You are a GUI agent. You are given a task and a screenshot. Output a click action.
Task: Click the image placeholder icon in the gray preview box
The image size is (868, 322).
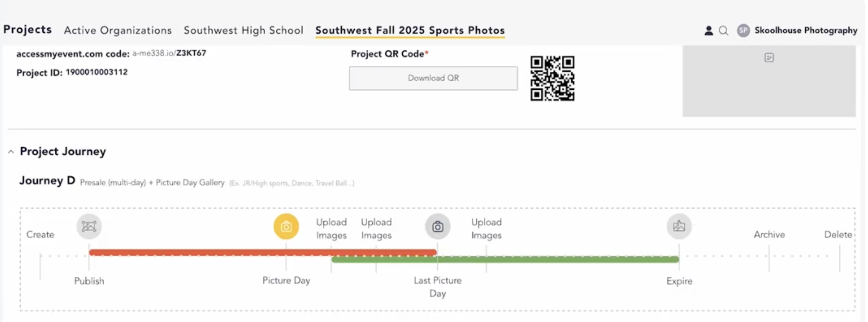[x=770, y=58]
